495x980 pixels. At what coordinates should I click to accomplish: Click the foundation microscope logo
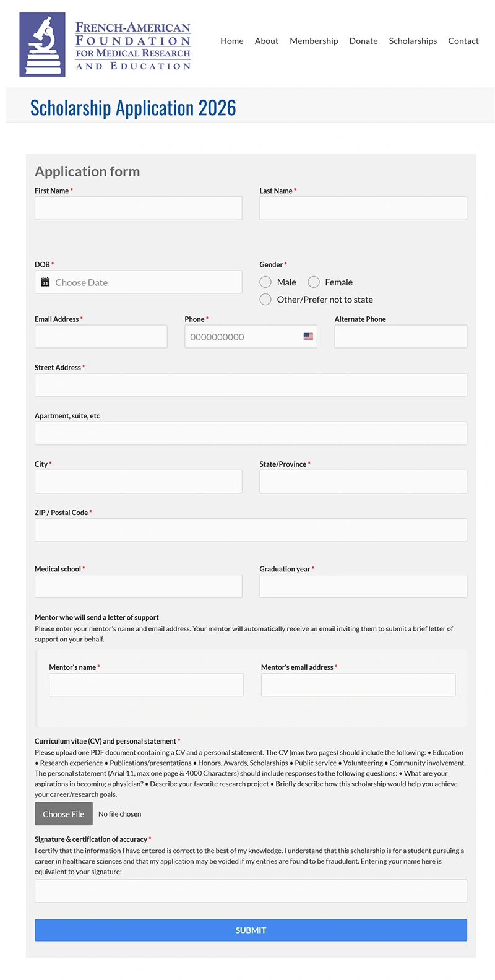click(x=42, y=45)
